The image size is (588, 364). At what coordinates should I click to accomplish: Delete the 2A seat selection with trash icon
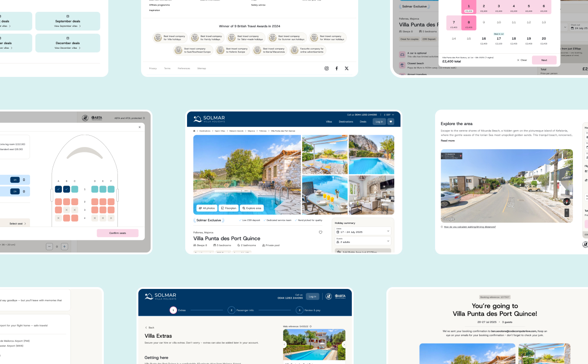pyautogui.click(x=24, y=192)
